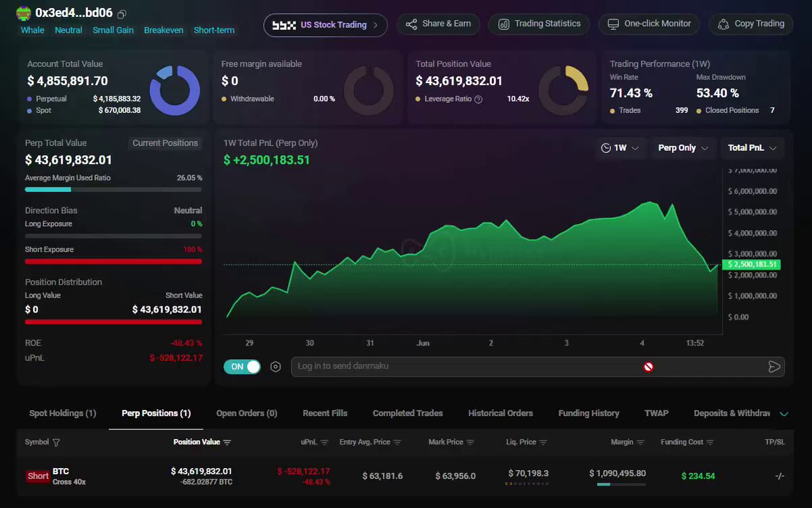Expand more tabs with the chevron
Viewport: 812px width, 508px height.
pos(784,414)
